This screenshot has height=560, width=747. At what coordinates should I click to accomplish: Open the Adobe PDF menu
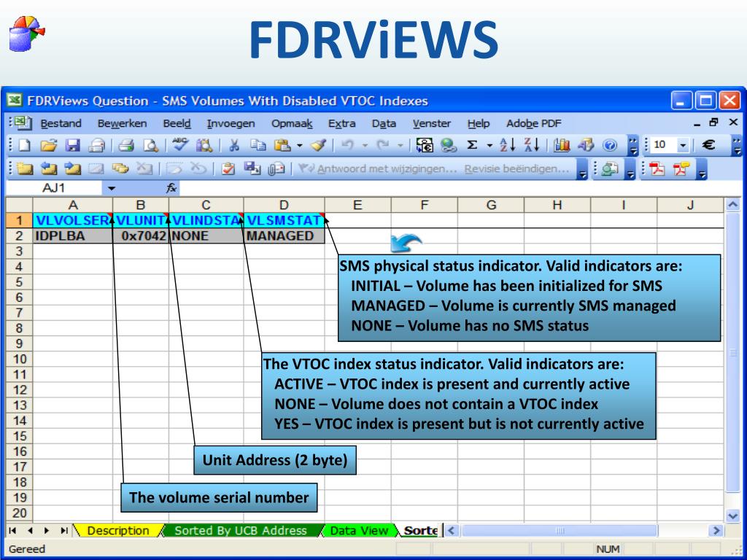click(533, 123)
